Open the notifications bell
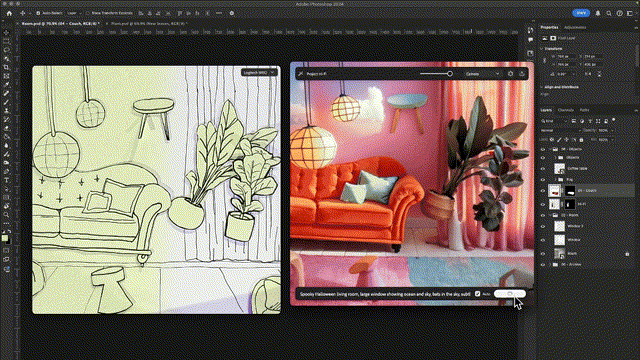This screenshot has width=640, height=360. (x=598, y=13)
